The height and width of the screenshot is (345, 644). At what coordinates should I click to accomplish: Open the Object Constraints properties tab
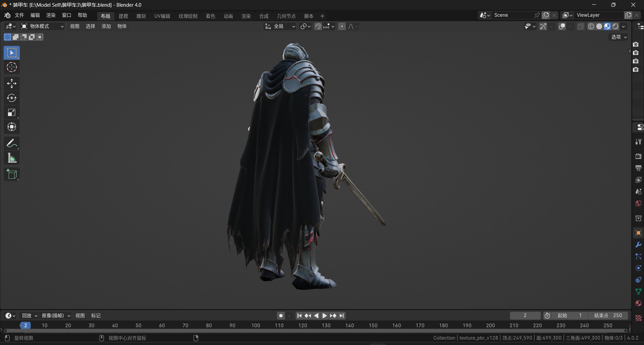click(x=638, y=280)
